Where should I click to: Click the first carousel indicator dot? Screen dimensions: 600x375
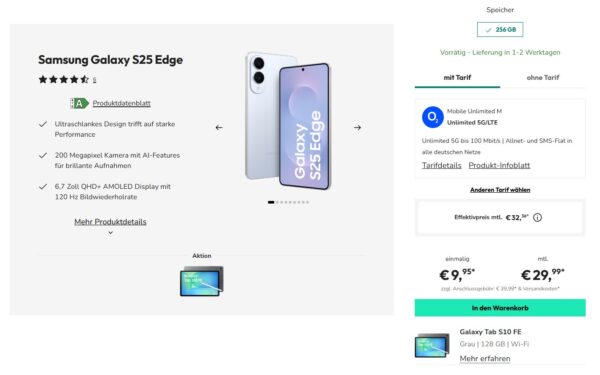click(x=271, y=202)
